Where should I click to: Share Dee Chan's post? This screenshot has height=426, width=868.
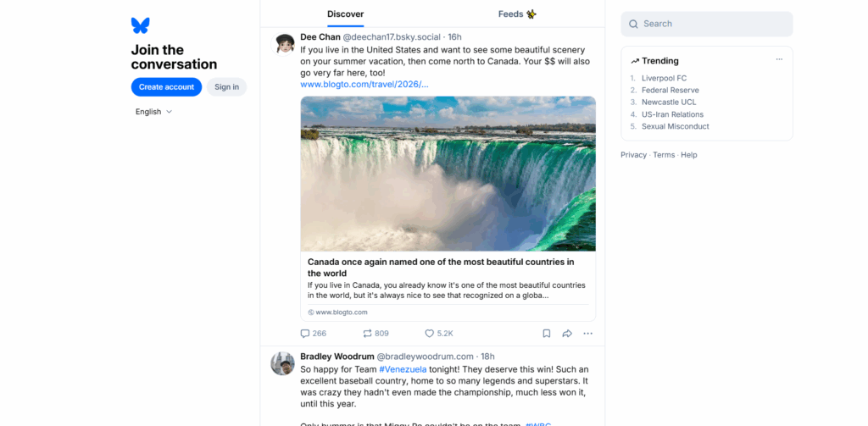coord(567,334)
